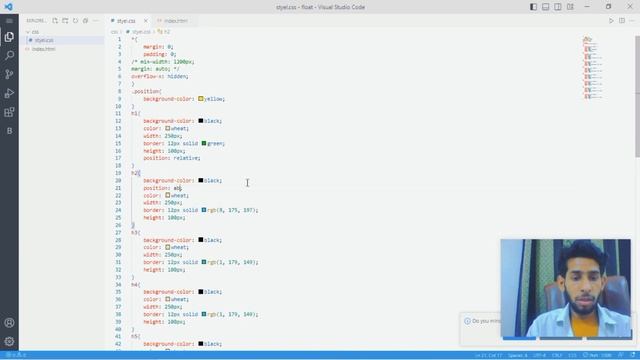Image resolution: width=640 pixels, height=360 pixels.
Task: Click 'position: relative;' text on line 17
Action: click(171, 158)
